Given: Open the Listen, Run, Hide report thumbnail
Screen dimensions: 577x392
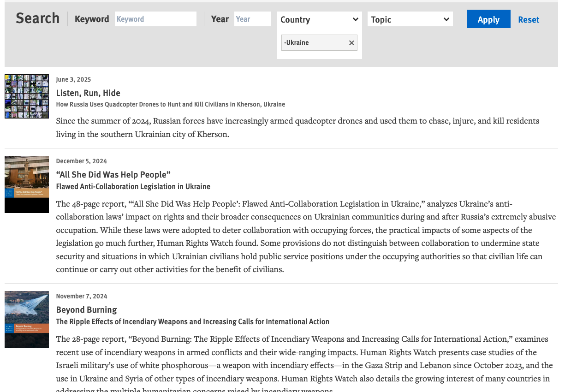Looking at the screenshot, I should (x=27, y=96).
